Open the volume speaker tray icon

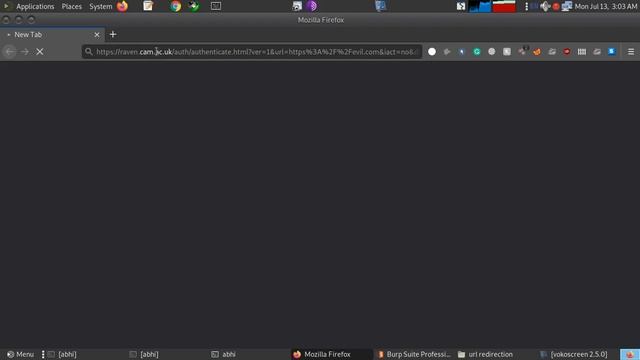[545, 7]
